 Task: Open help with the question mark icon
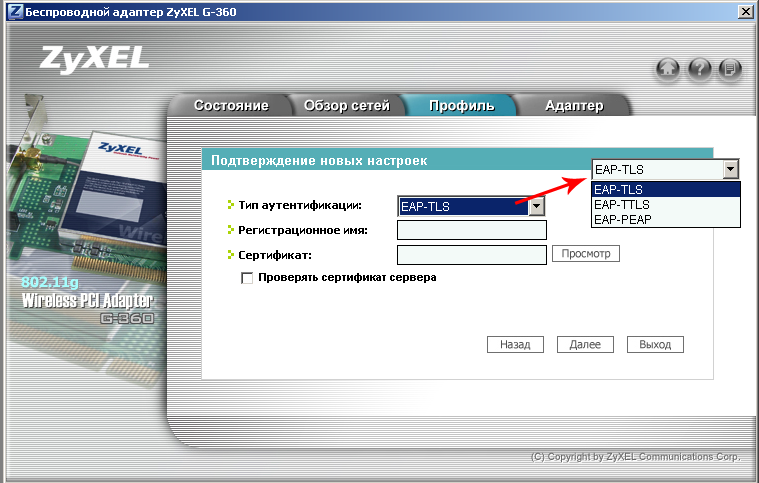pyautogui.click(x=699, y=69)
